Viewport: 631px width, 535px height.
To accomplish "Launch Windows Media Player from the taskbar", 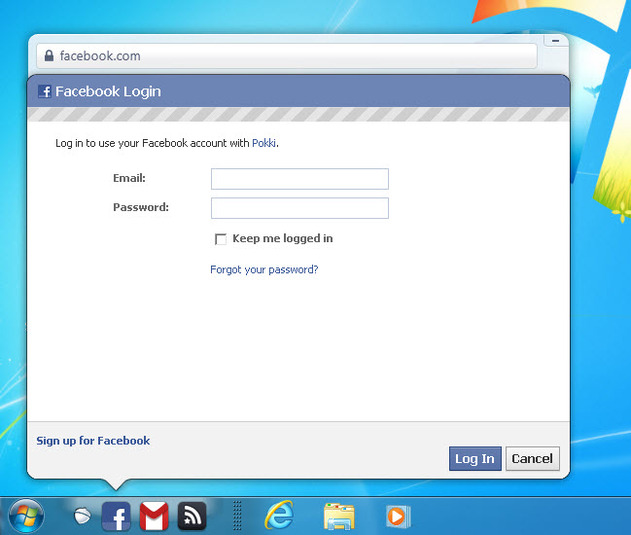I will click(398, 516).
